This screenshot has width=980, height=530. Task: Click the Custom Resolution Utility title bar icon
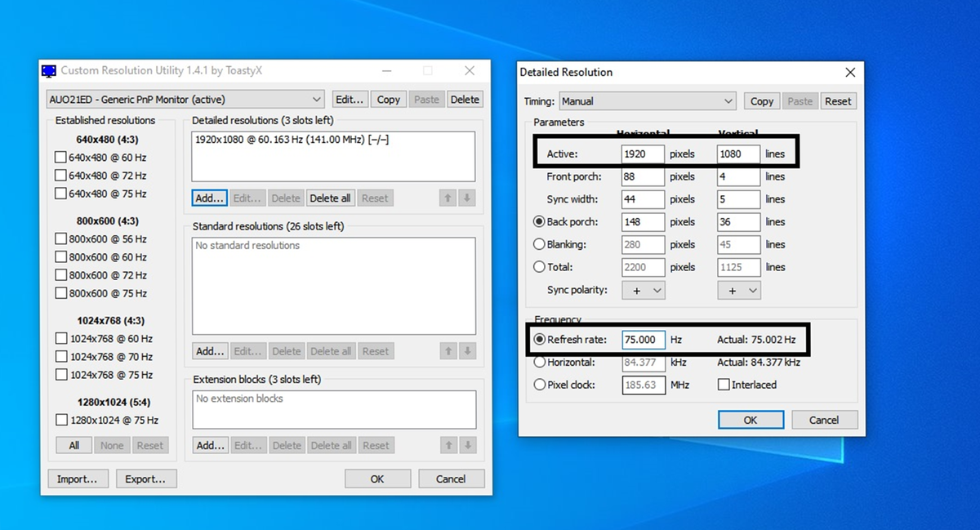point(49,71)
